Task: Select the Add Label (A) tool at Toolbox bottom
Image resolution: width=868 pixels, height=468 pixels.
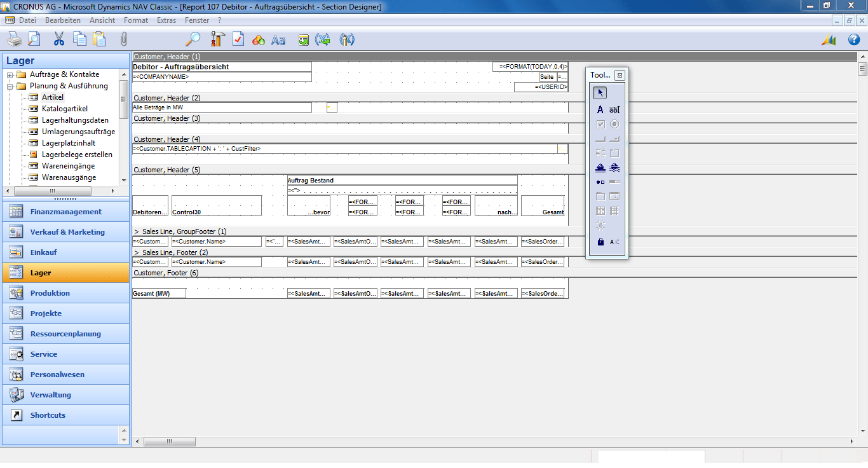Action: point(614,242)
